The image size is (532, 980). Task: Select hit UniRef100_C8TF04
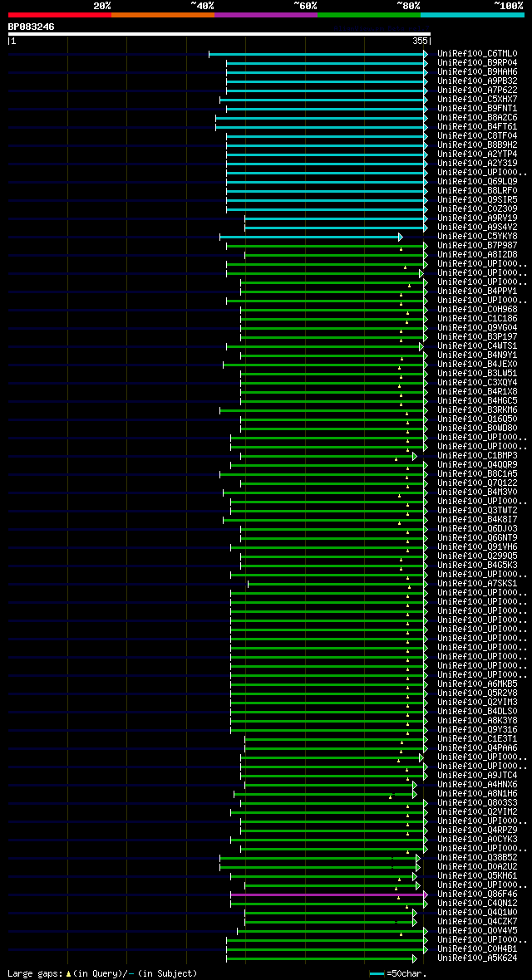click(477, 135)
